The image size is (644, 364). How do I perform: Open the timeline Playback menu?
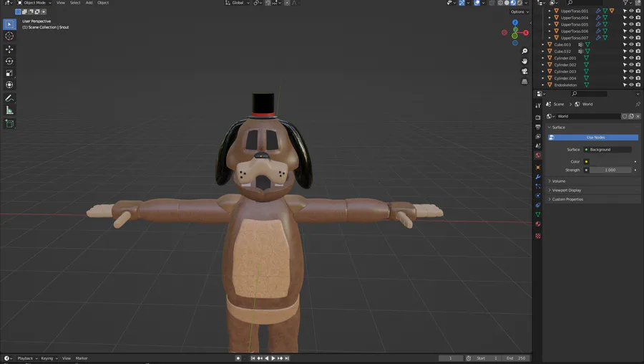tap(27, 358)
